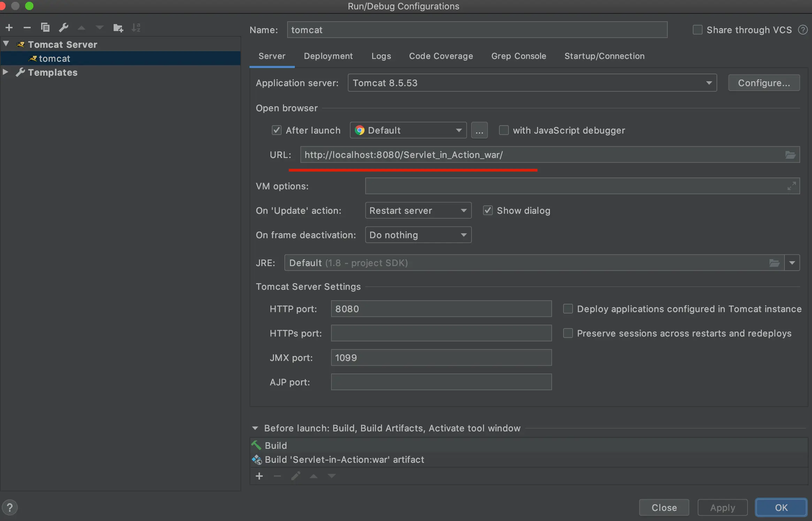The height and width of the screenshot is (521, 812).
Task: Click the Copy Configuration icon
Action: 45,28
